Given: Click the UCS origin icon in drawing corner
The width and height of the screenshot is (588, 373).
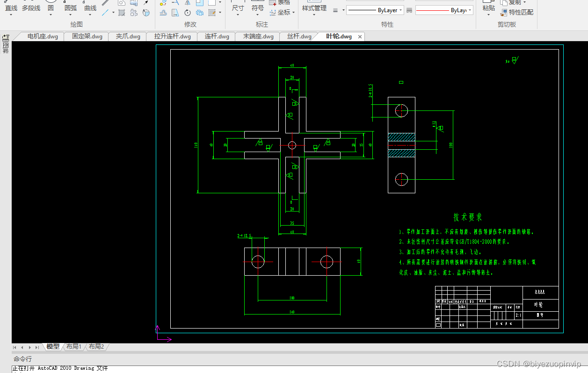Looking at the screenshot, I should [x=163, y=333].
